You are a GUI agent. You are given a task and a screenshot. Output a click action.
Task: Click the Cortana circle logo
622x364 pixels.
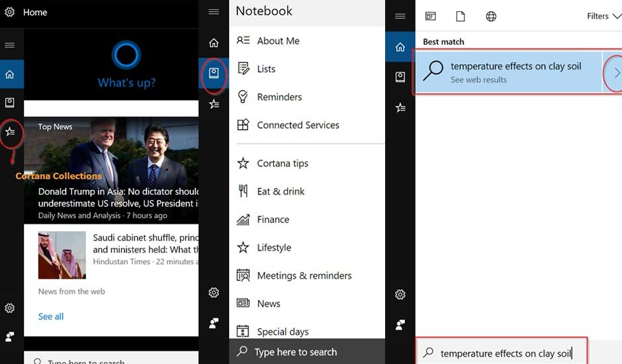126,55
